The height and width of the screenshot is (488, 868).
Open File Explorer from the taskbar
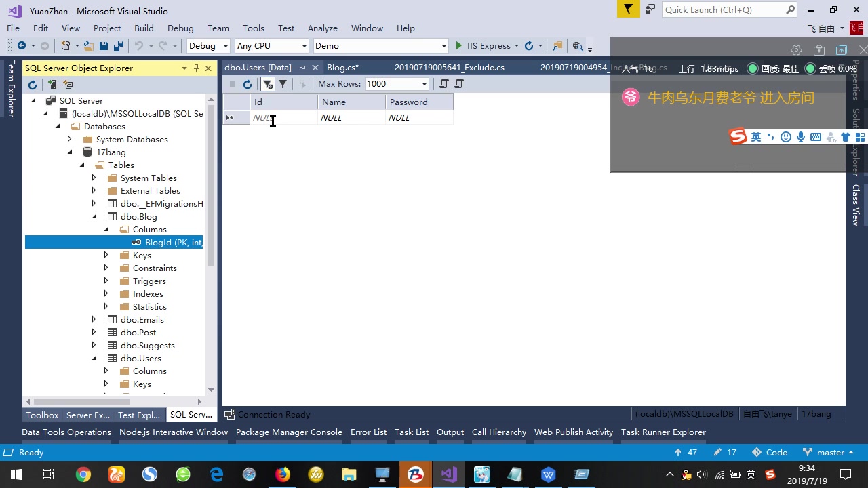[x=349, y=474]
